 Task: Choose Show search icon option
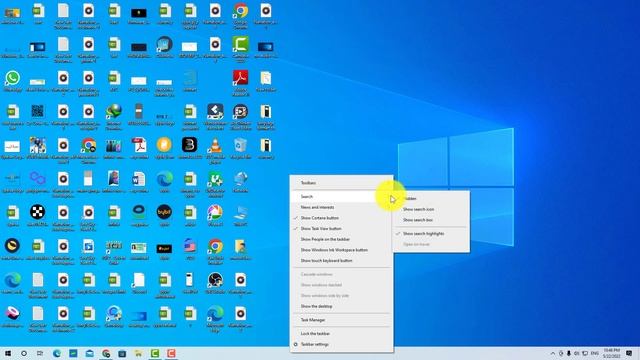[x=431, y=209]
